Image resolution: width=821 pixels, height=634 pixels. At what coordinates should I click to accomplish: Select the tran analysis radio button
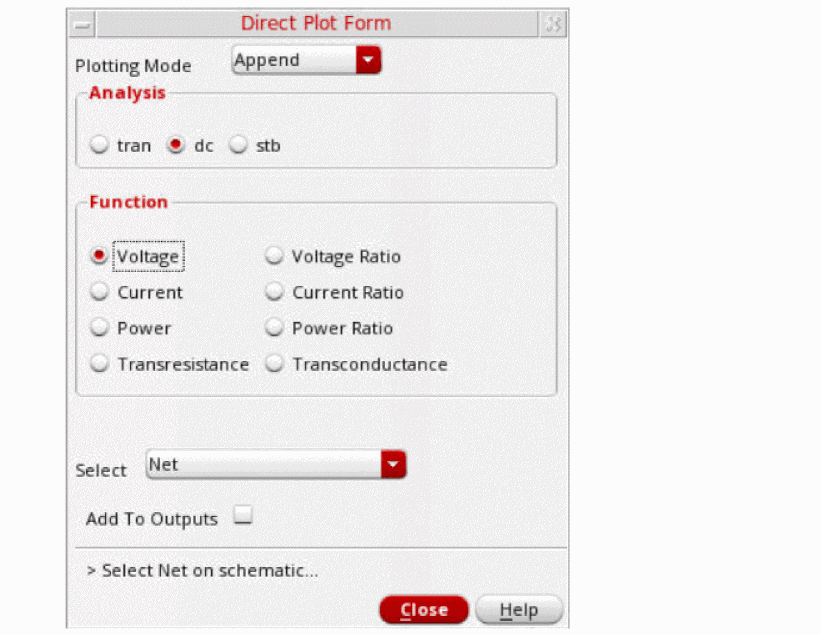(99, 145)
